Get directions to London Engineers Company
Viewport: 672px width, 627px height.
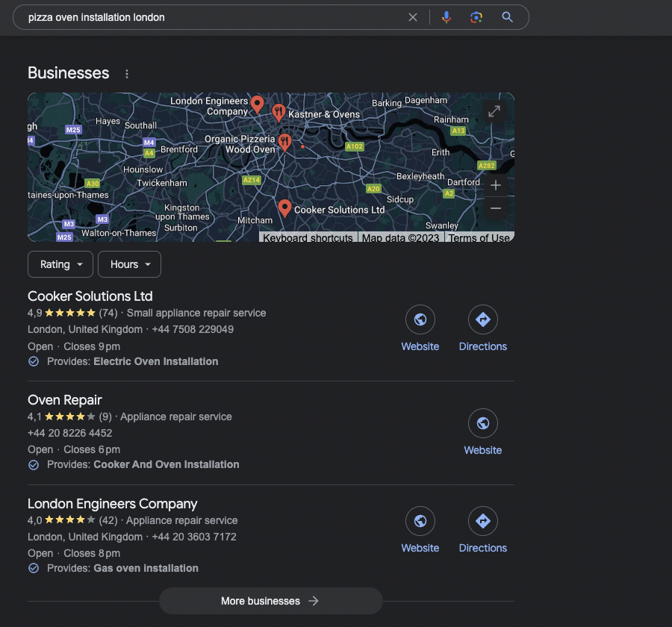(483, 521)
